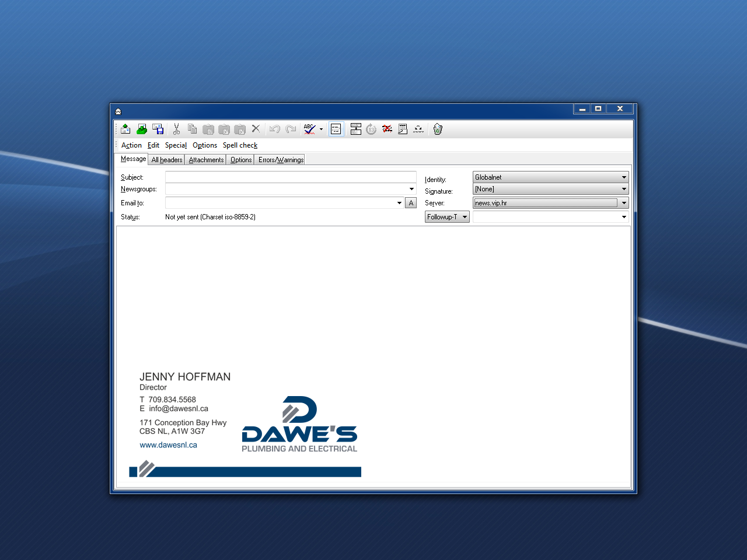
Task: Switch to the All headers tab
Action: [167, 160]
